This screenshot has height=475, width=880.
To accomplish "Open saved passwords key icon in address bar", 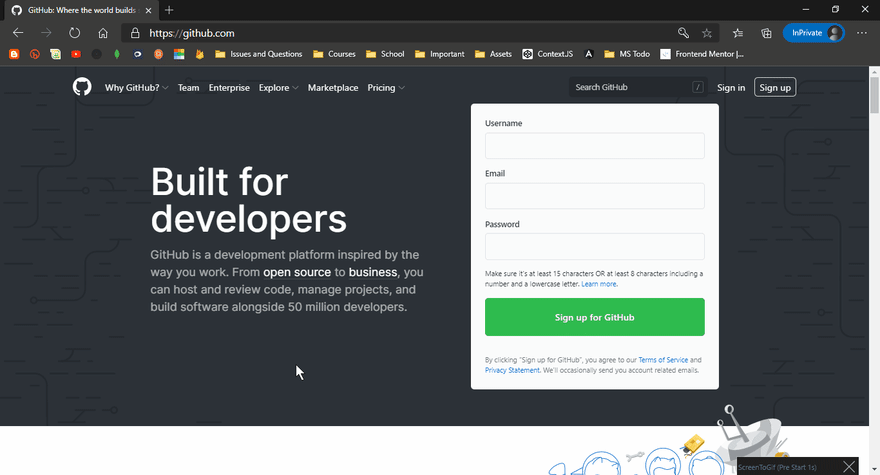I will coord(683,33).
